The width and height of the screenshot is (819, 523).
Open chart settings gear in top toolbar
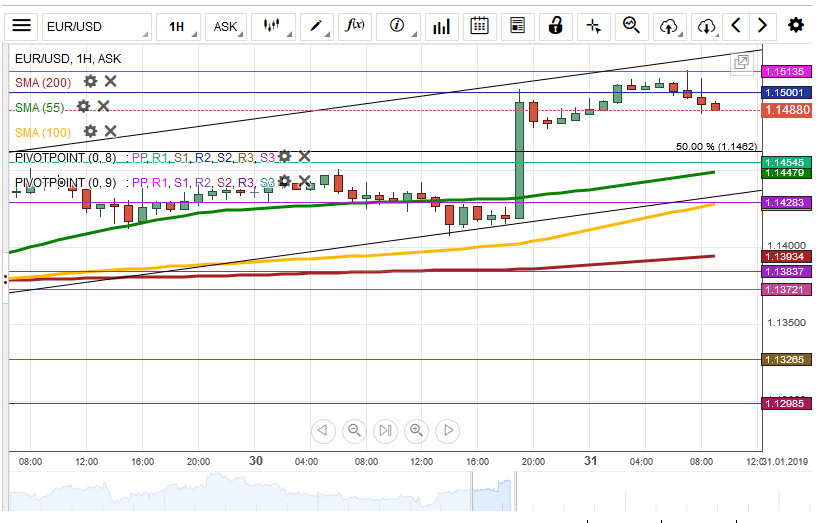pos(795,26)
